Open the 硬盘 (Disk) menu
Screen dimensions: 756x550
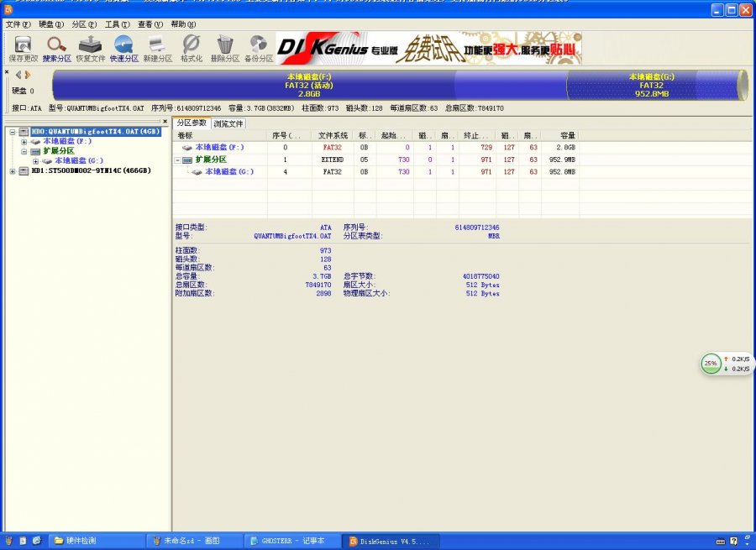point(50,24)
